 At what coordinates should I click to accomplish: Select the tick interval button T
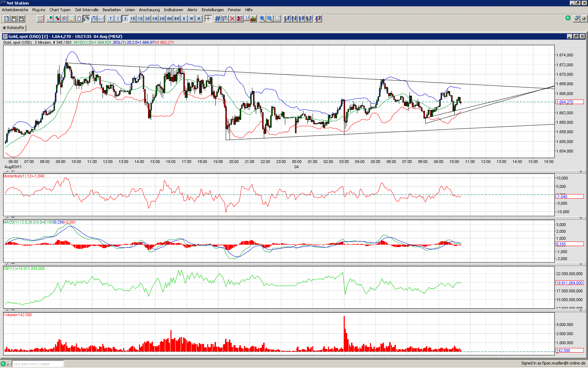coord(111,19)
